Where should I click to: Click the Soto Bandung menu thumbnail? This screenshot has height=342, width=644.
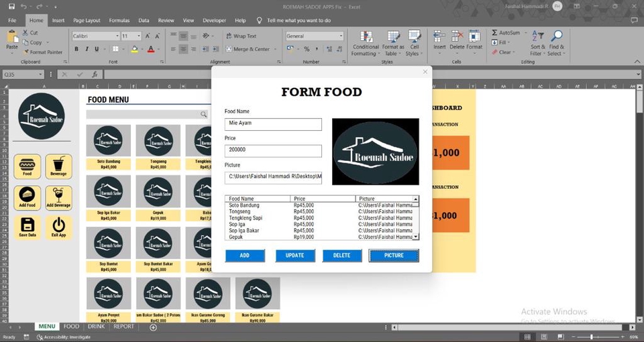click(109, 140)
